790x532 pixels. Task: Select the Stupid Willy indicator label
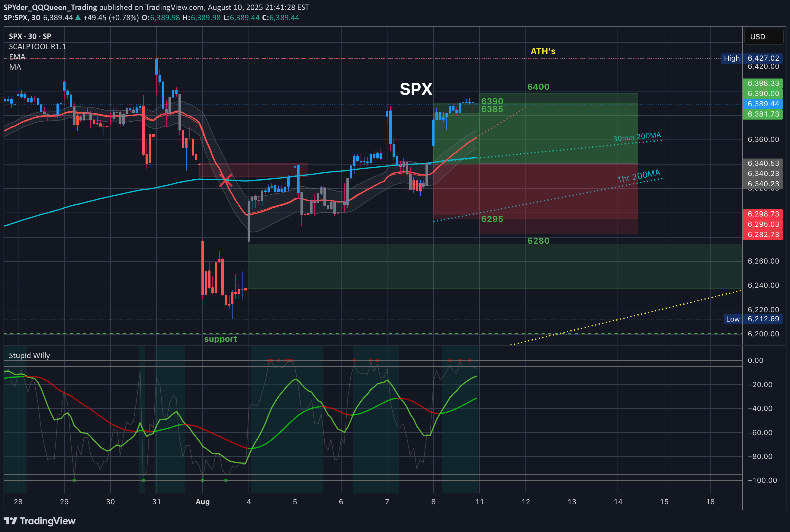[x=29, y=355]
